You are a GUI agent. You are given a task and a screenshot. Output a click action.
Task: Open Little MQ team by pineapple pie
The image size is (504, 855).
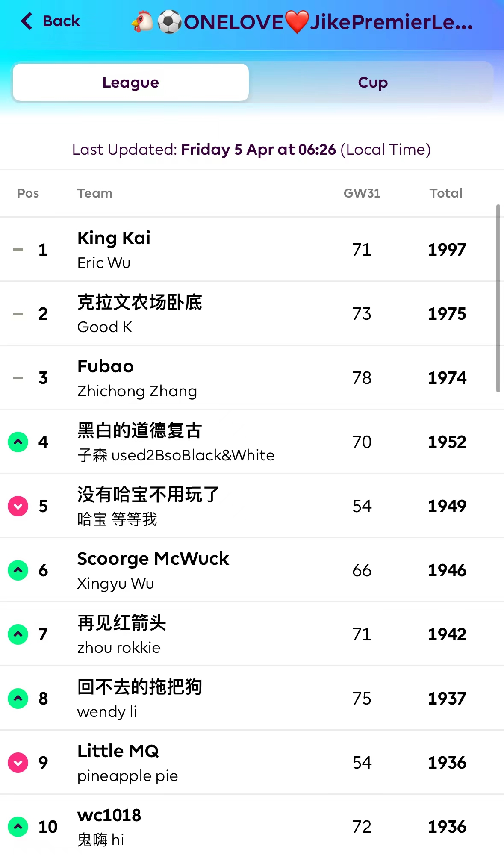(118, 751)
